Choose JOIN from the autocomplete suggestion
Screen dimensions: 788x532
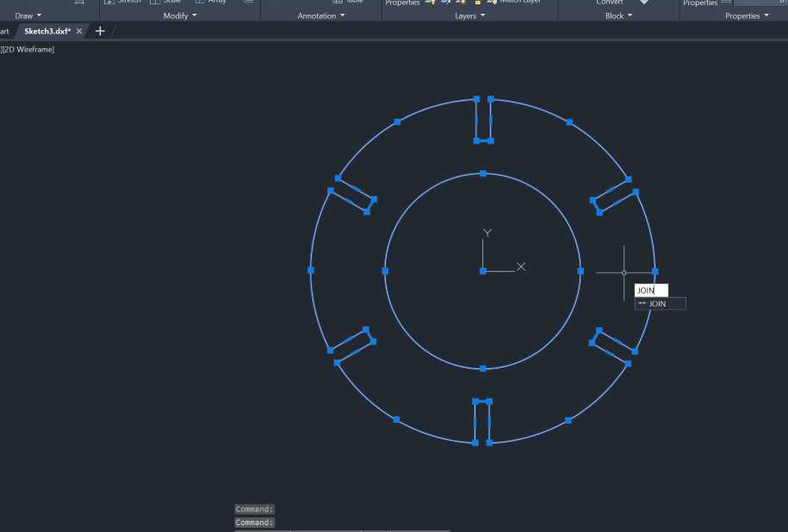coord(661,303)
